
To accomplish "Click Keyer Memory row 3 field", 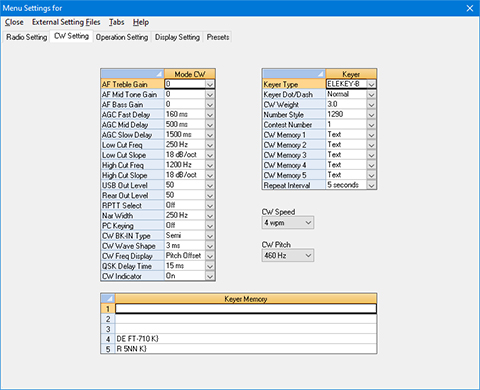I will tap(246, 329).
